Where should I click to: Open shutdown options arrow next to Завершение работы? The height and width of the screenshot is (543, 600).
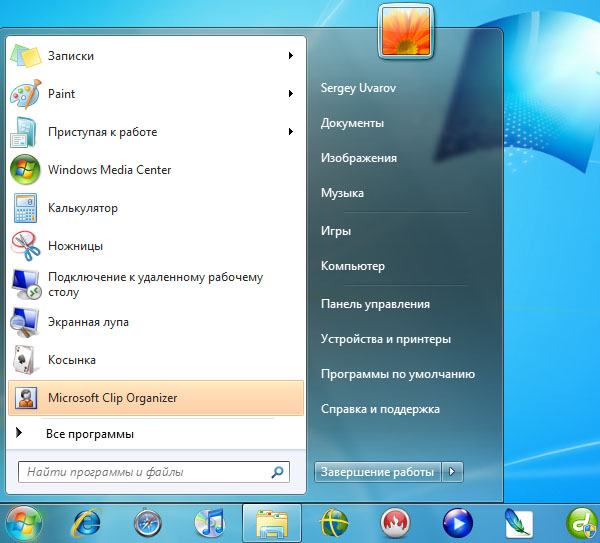452,472
